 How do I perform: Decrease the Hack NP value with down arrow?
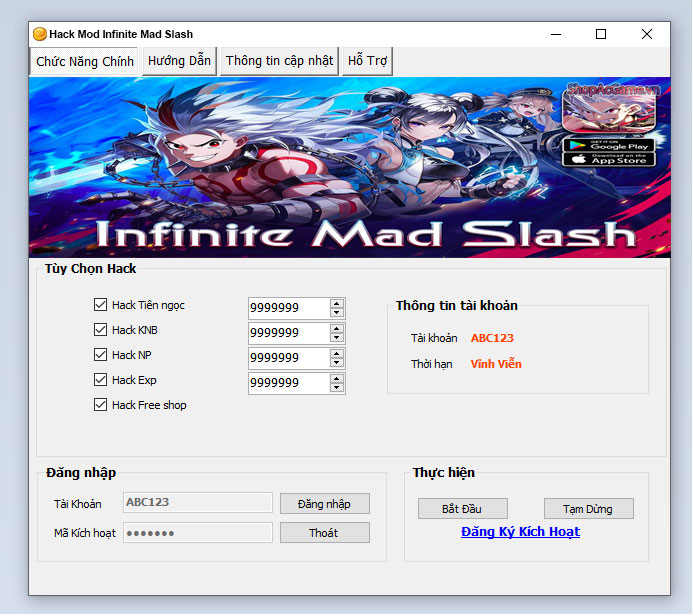coord(337,363)
